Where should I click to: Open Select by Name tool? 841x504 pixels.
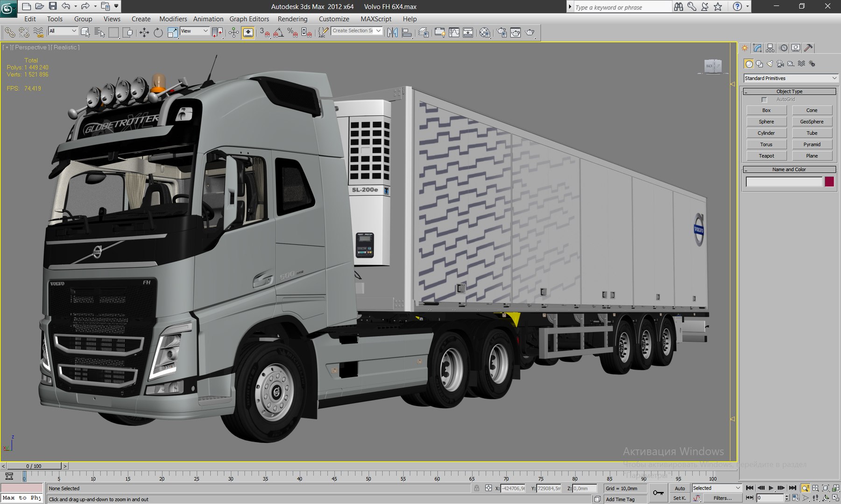coord(99,32)
